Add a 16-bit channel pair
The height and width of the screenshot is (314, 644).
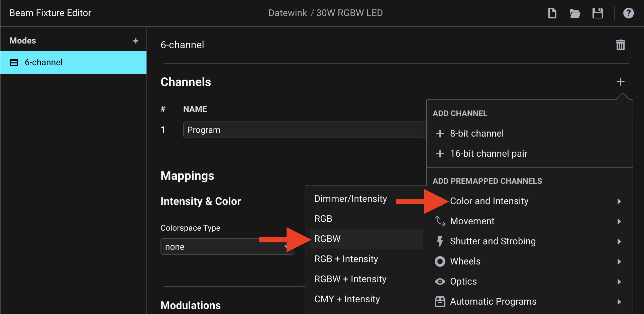tap(488, 154)
